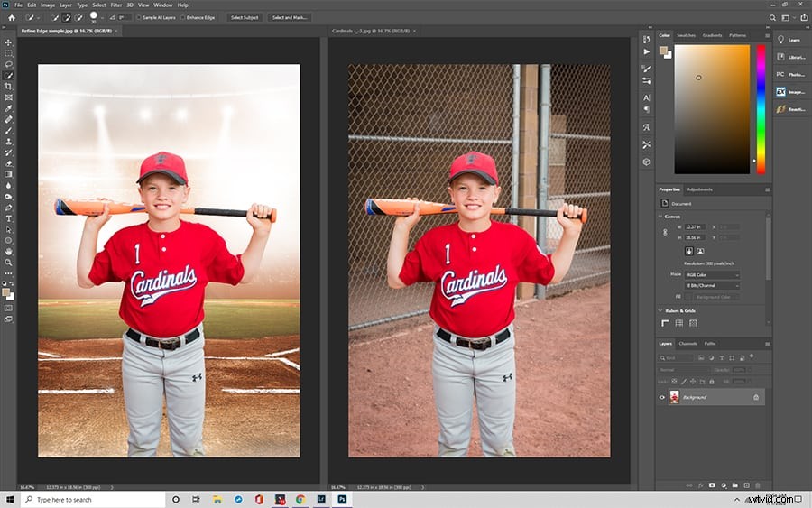
Task: Collapse the Canvas section
Action: tap(660, 217)
